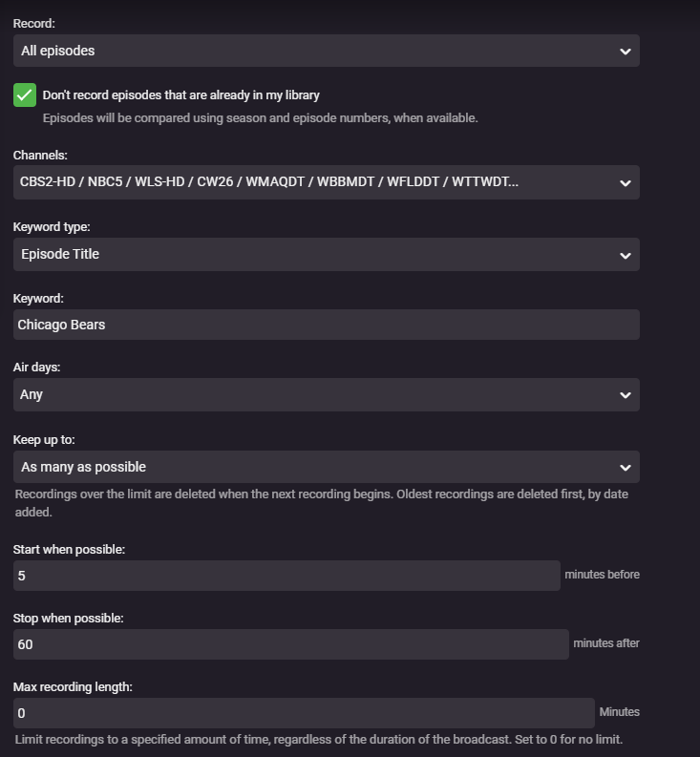Click the "minutes before" suffix text
Screen dimensions: 700x757
click(x=602, y=575)
